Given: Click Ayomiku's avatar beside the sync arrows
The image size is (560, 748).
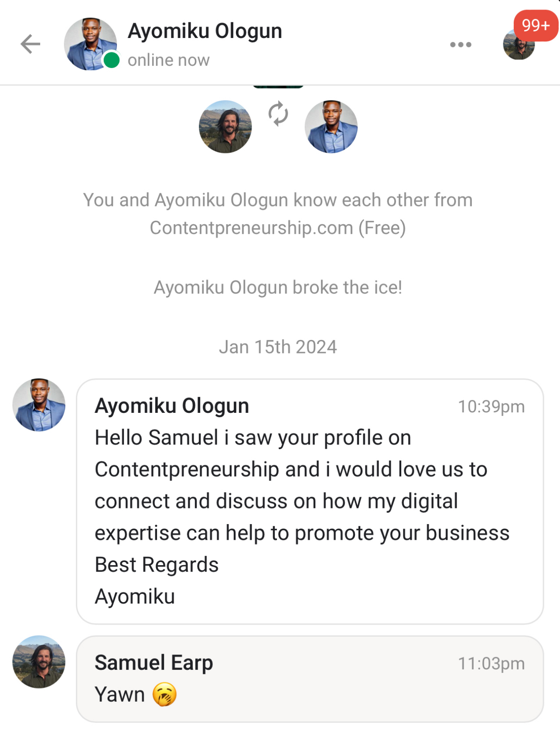Looking at the screenshot, I should point(331,127).
